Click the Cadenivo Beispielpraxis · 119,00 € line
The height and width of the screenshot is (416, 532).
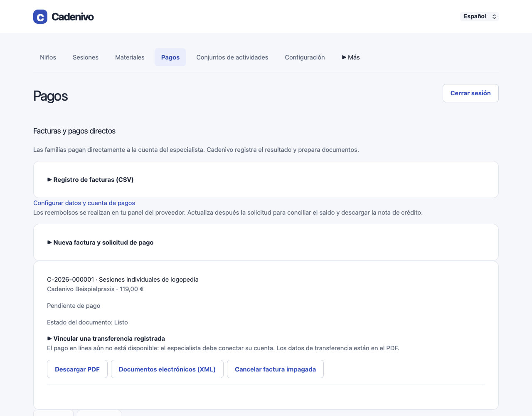95,289
